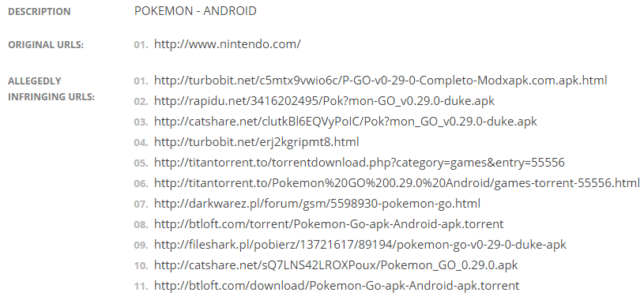
Task: Click list number 03. beside catshare.net clutkBl6
Action: 141,122
